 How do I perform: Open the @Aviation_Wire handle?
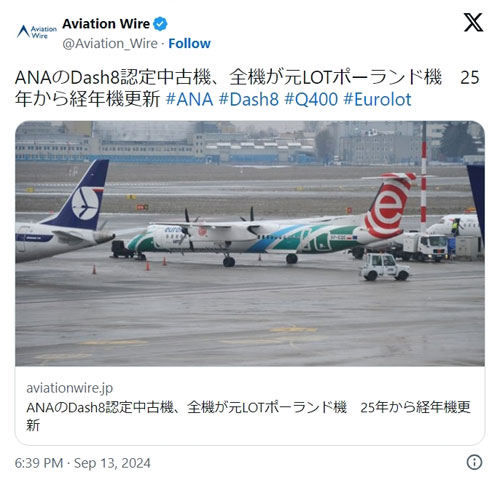click(x=110, y=44)
